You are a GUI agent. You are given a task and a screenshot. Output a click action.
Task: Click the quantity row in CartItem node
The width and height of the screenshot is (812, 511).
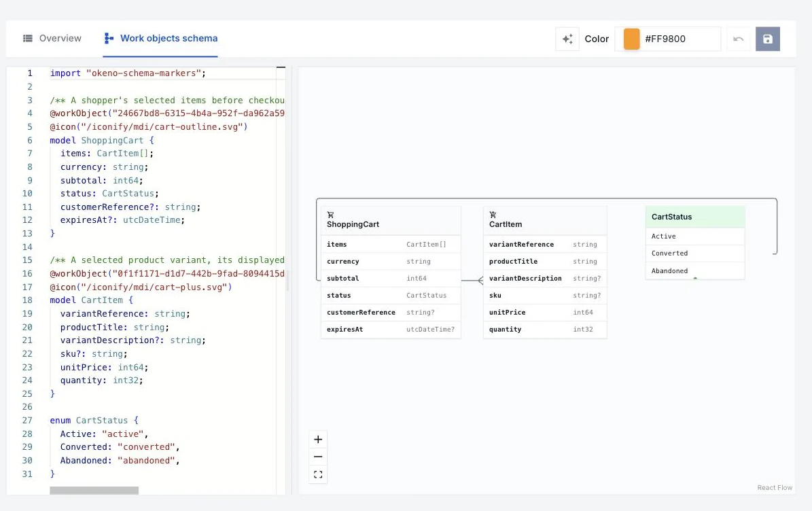click(545, 330)
